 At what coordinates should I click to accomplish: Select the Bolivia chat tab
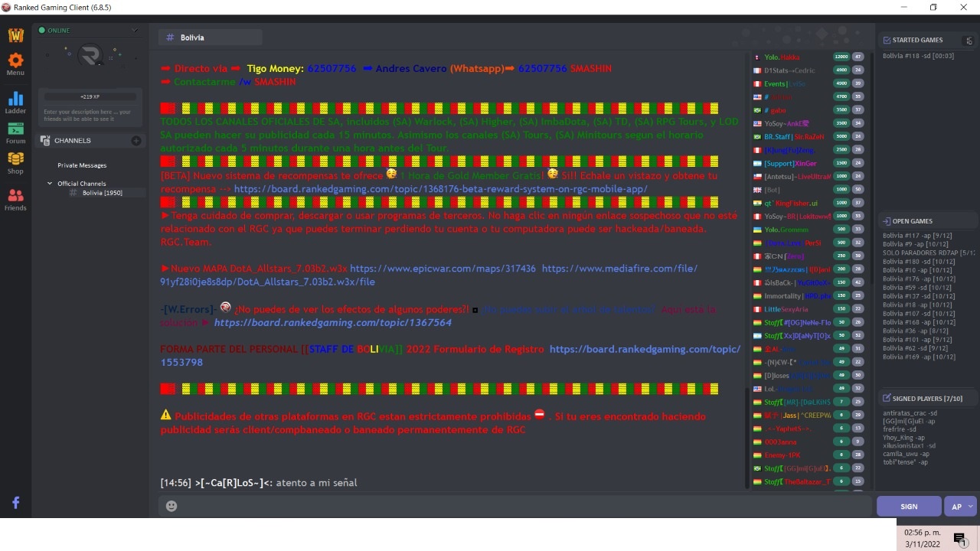pyautogui.click(x=211, y=37)
